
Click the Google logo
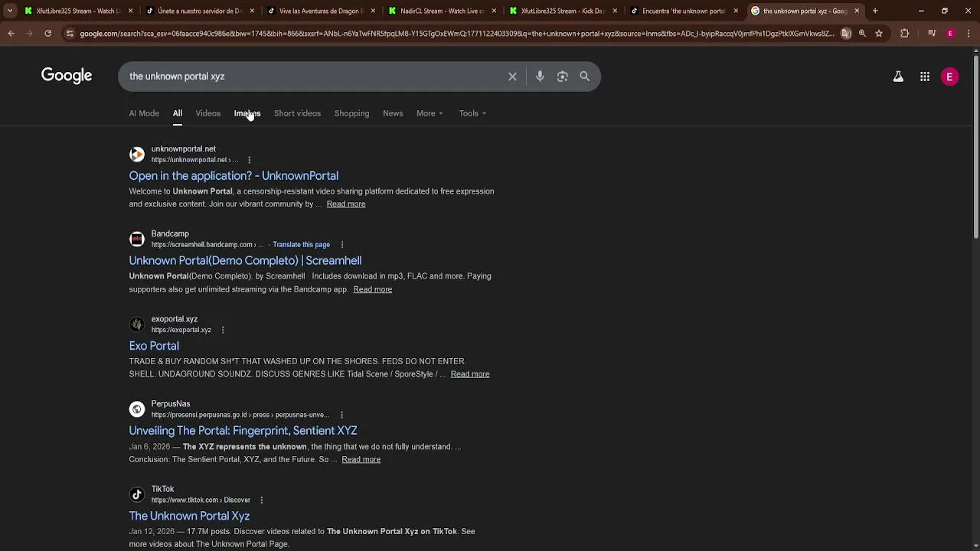tap(67, 76)
